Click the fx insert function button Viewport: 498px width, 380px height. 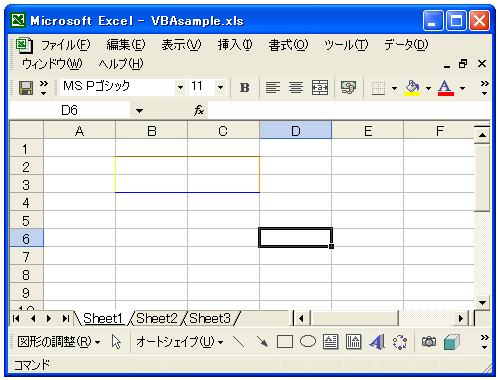199,110
